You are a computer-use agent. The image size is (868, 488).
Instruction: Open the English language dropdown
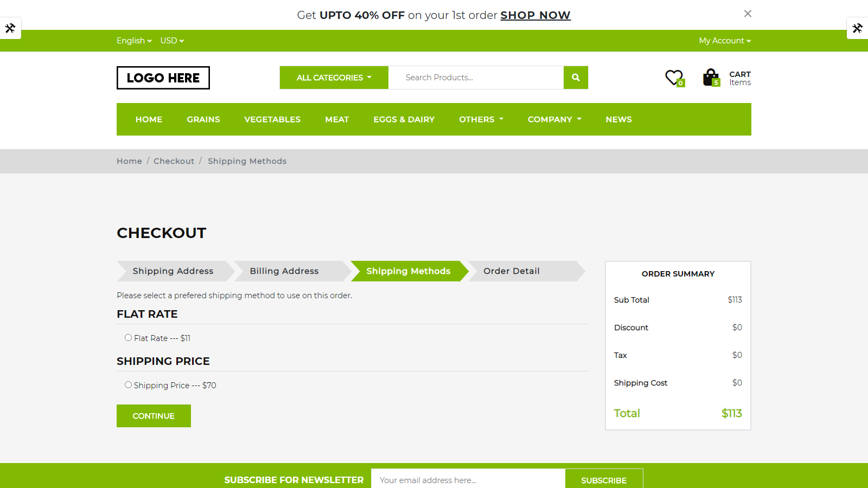[x=133, y=40]
